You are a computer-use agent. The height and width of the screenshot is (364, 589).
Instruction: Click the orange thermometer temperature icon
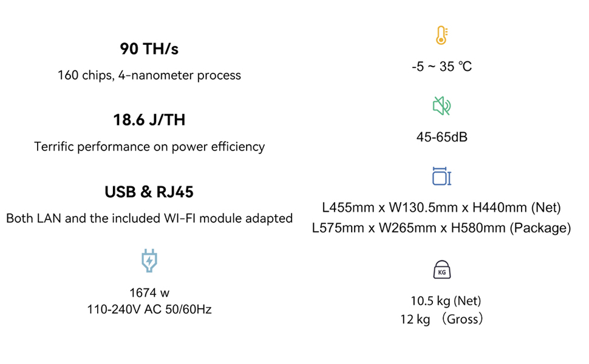pos(441,36)
